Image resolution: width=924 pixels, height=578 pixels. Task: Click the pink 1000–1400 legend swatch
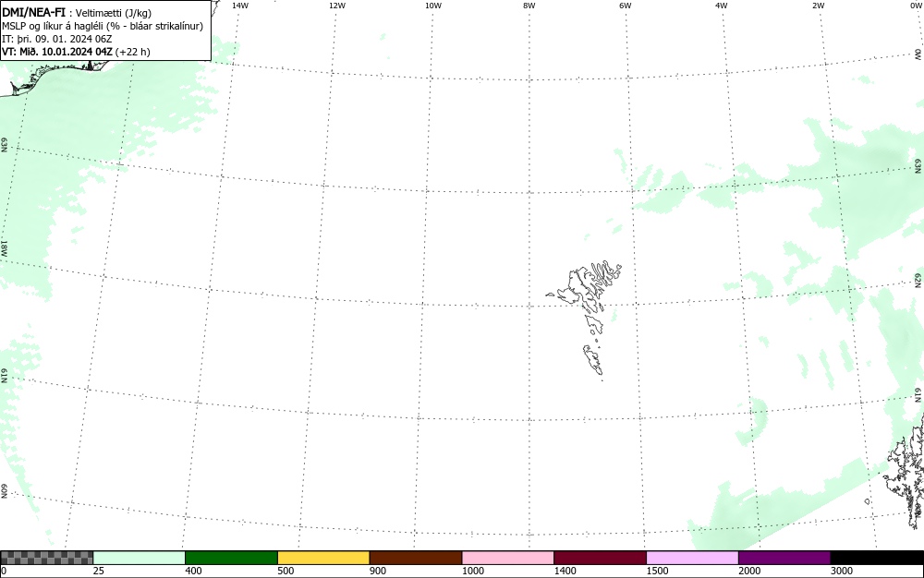coord(508,558)
